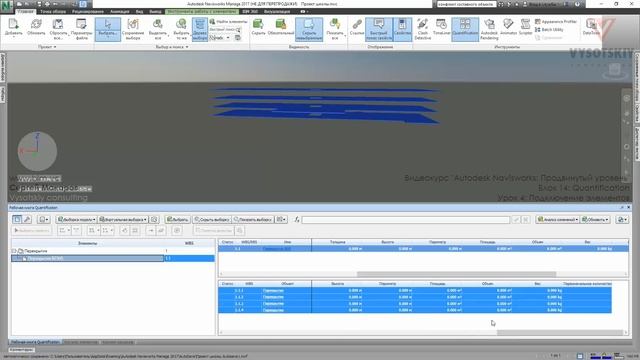Collapse the Перекрытия tree group
Viewport: 640px width, 360px height.
[14, 251]
